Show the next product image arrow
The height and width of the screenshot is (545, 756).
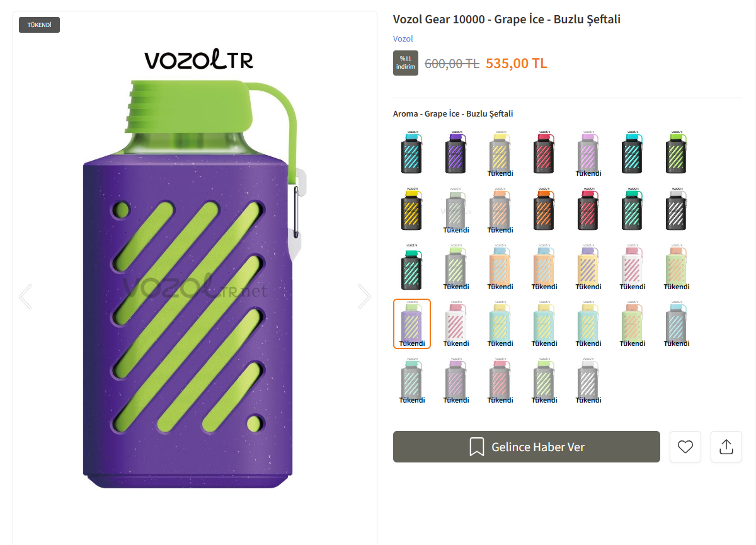tap(364, 297)
